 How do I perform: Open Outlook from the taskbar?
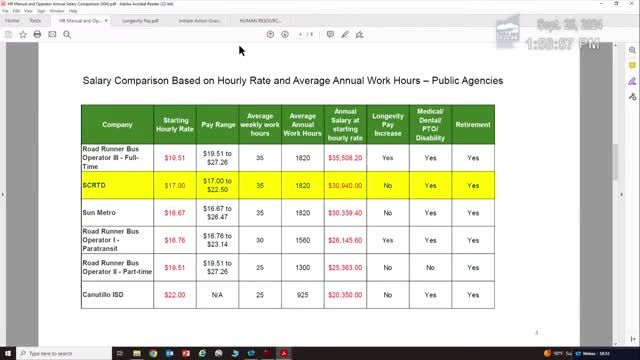pos(169,353)
